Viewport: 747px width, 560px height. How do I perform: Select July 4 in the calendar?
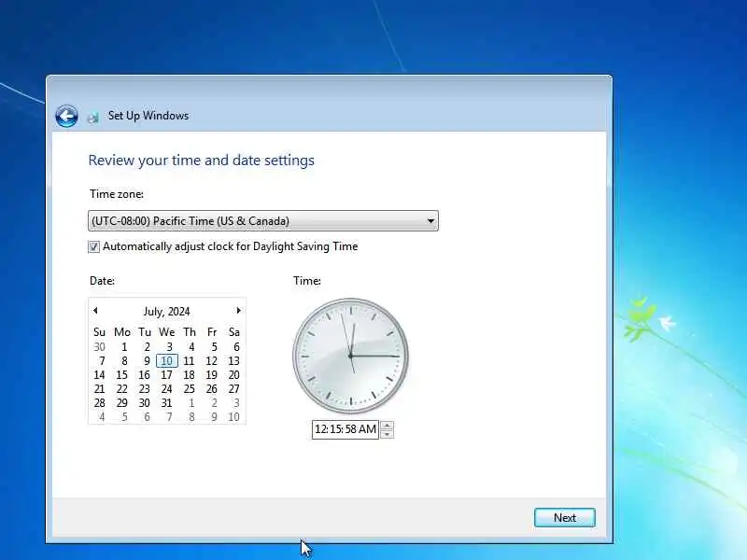191,347
